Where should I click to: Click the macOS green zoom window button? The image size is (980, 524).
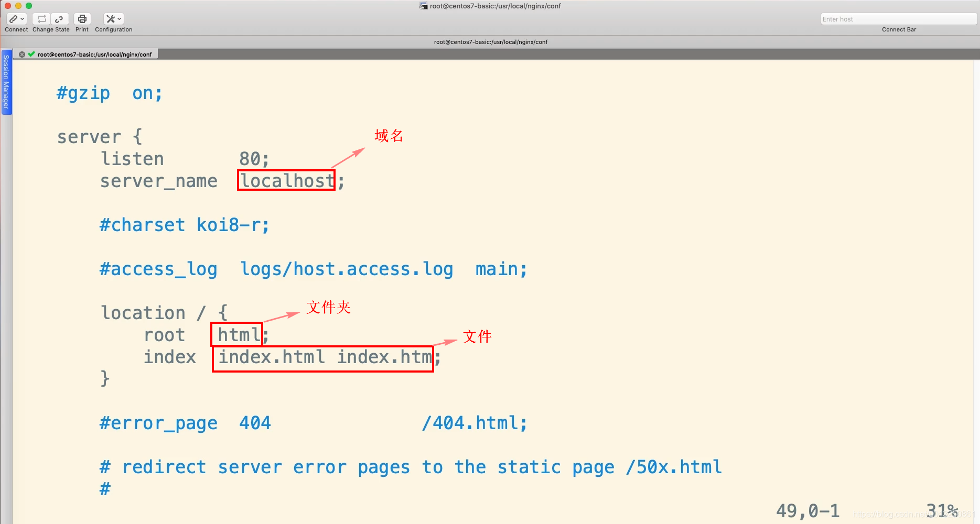(x=29, y=6)
